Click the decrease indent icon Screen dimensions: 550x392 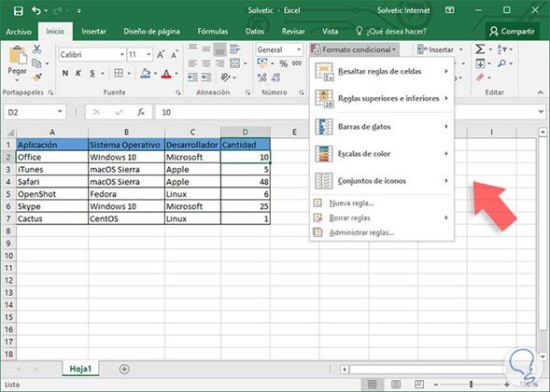pyautogui.click(x=192, y=77)
